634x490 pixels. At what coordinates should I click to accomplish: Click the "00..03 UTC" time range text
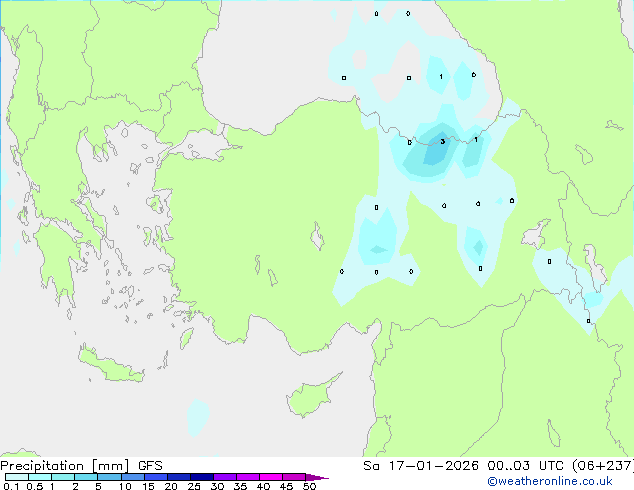pos(524,466)
